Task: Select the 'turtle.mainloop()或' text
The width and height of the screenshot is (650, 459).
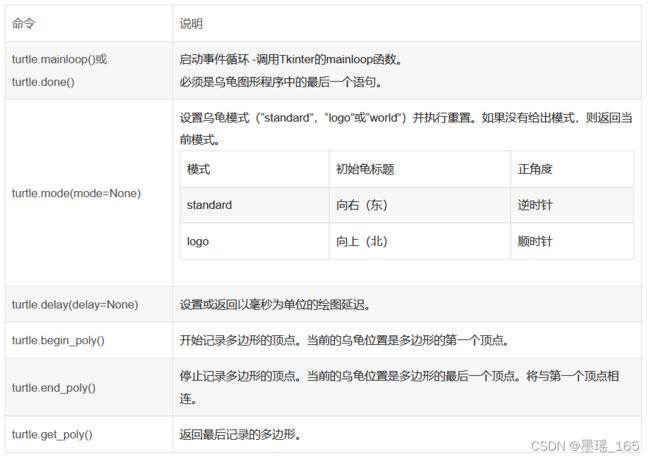Action: [59, 59]
